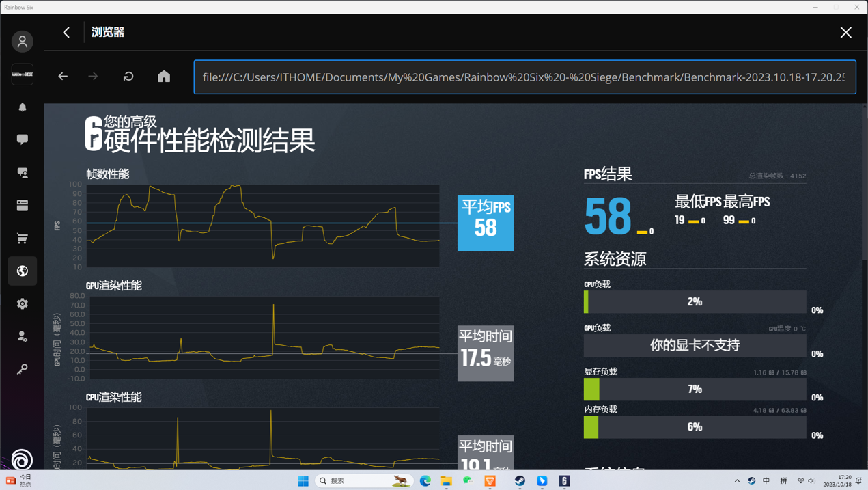The image size is (868, 490).
Task: Click the 系统资源 heading
Action: coord(615,259)
